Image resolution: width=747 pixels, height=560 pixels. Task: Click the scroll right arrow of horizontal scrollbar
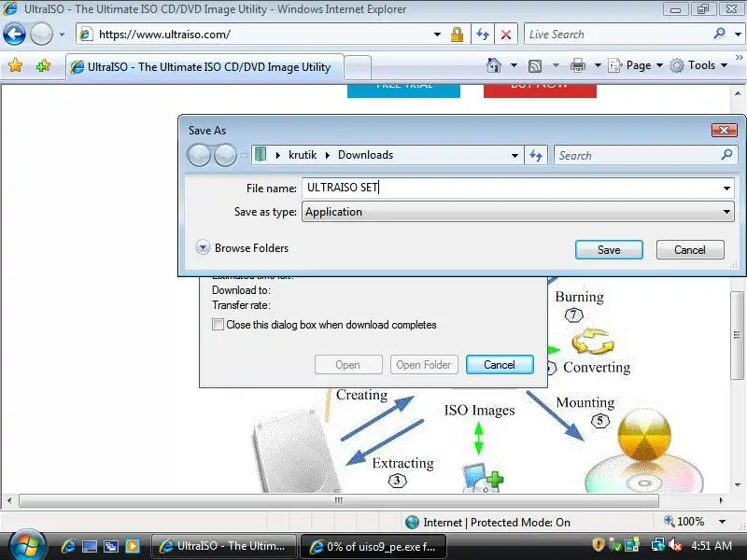pyautogui.click(x=721, y=500)
